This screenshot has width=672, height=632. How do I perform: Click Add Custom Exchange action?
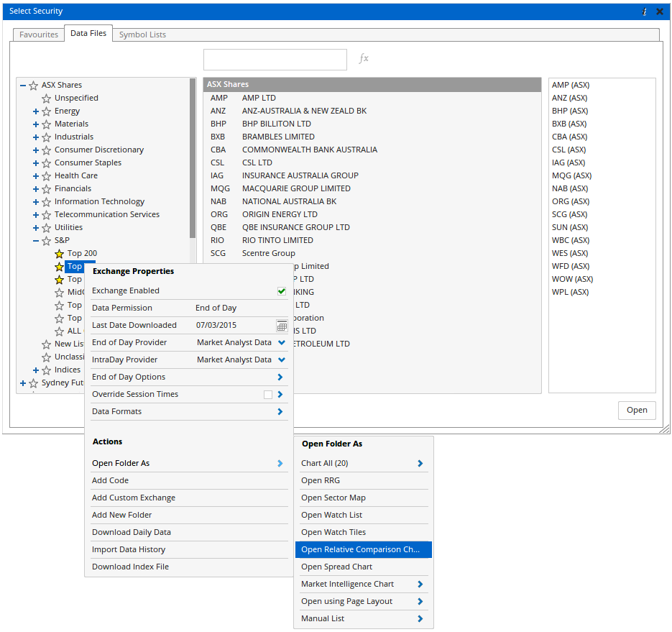(x=189, y=498)
